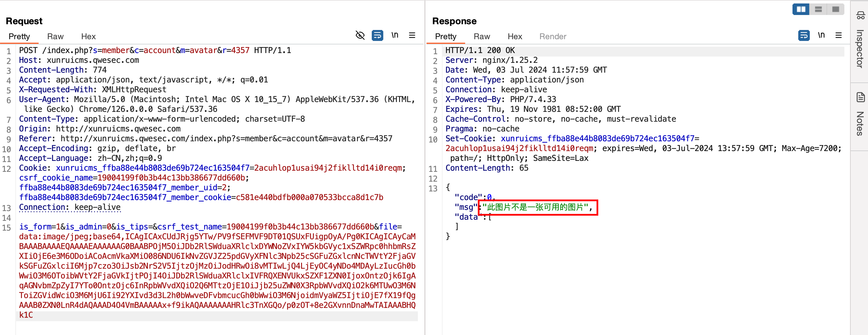868x335 pixels.
Task: Click the X-Requested-With: XMLHttpRequest header
Action: click(x=93, y=90)
